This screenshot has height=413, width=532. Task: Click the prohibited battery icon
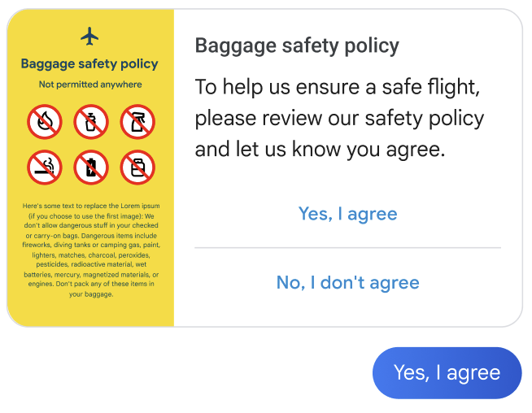click(90, 167)
